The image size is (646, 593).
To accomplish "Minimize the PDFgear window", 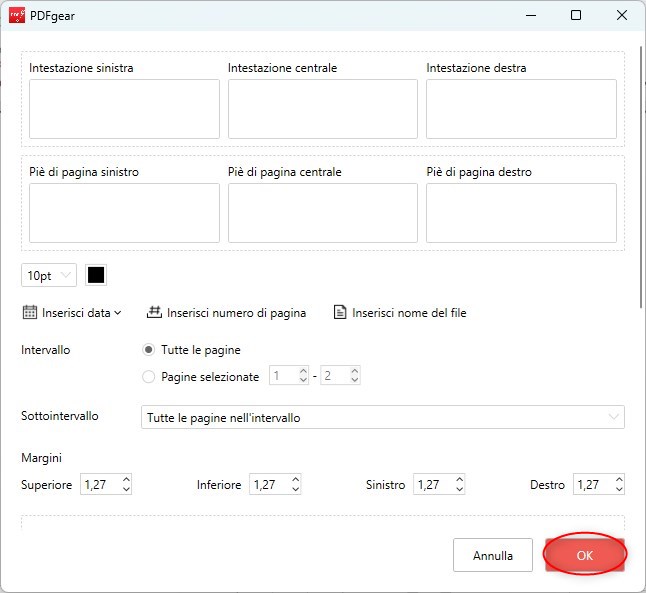I will pyautogui.click(x=531, y=16).
